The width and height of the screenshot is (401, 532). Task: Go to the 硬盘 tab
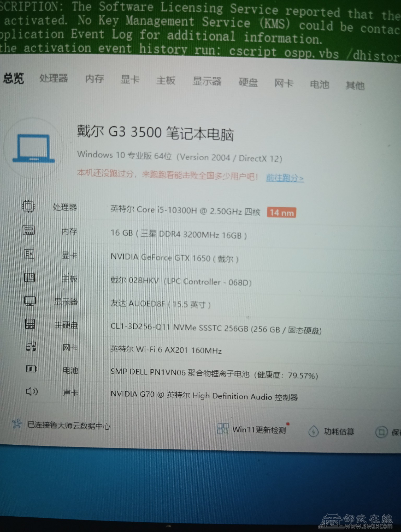tap(248, 82)
